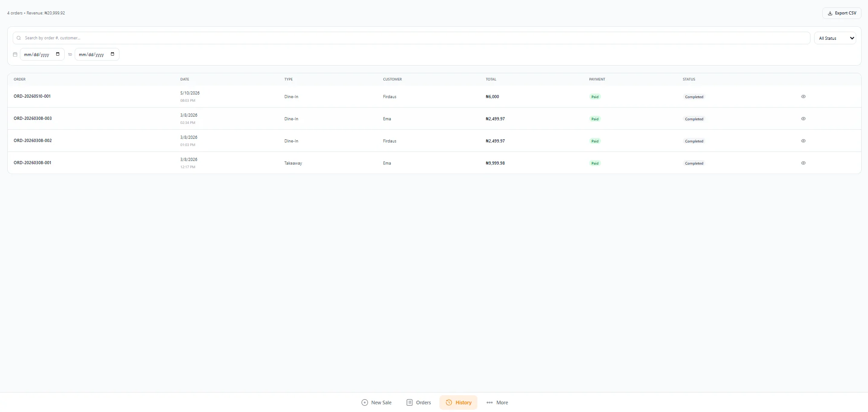Click the 4 orders revenue summary text
Image resolution: width=868 pixels, height=412 pixels.
coord(36,13)
